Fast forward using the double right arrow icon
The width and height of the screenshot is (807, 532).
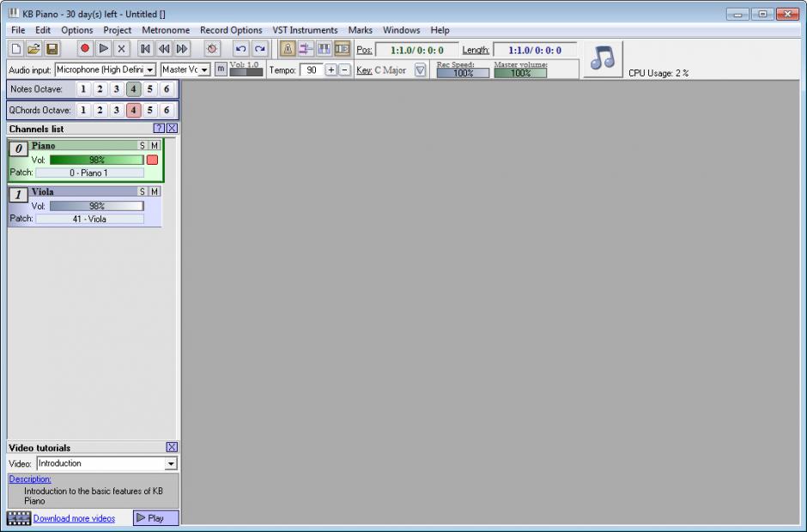coord(182,49)
